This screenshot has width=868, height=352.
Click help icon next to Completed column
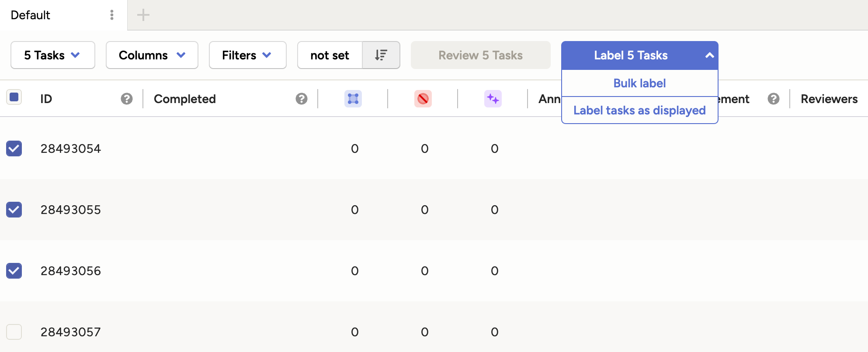tap(301, 99)
